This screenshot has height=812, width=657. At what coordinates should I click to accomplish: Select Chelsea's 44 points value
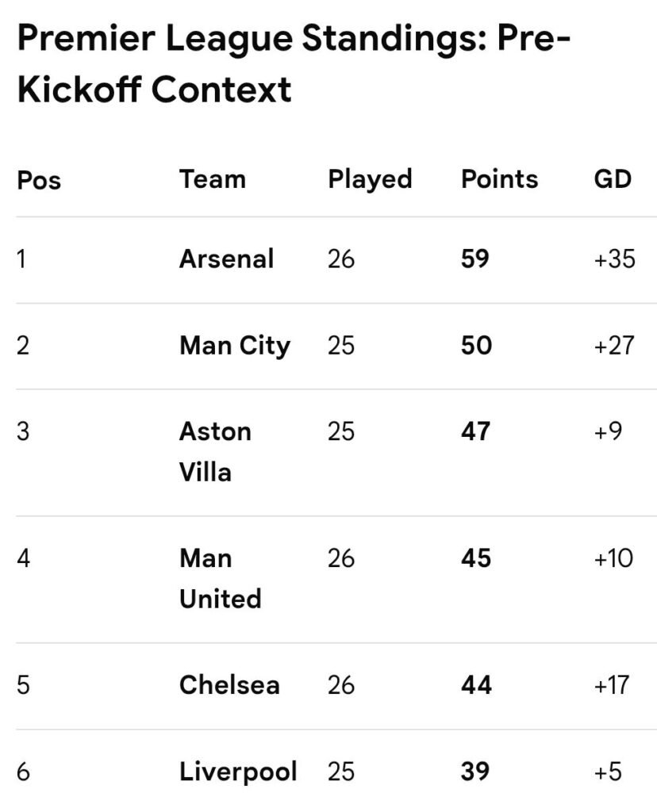point(476,684)
